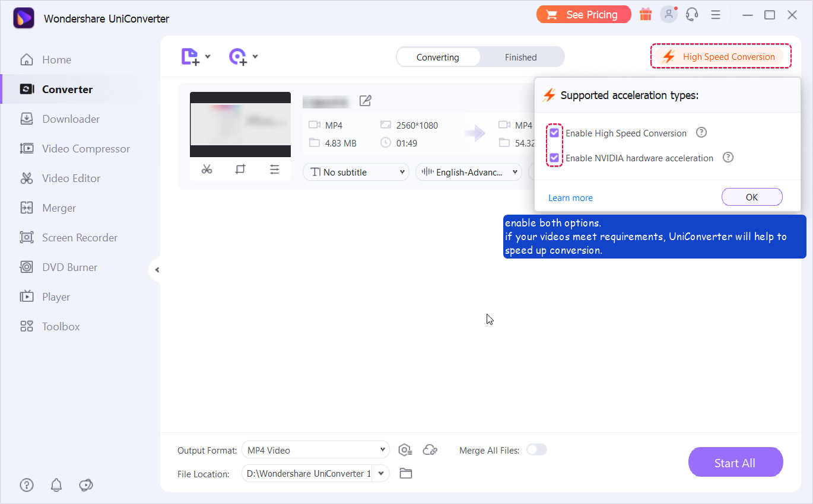The width and height of the screenshot is (813, 504).
Task: Open the English-Advanced audio track dropdown
Action: point(468,172)
